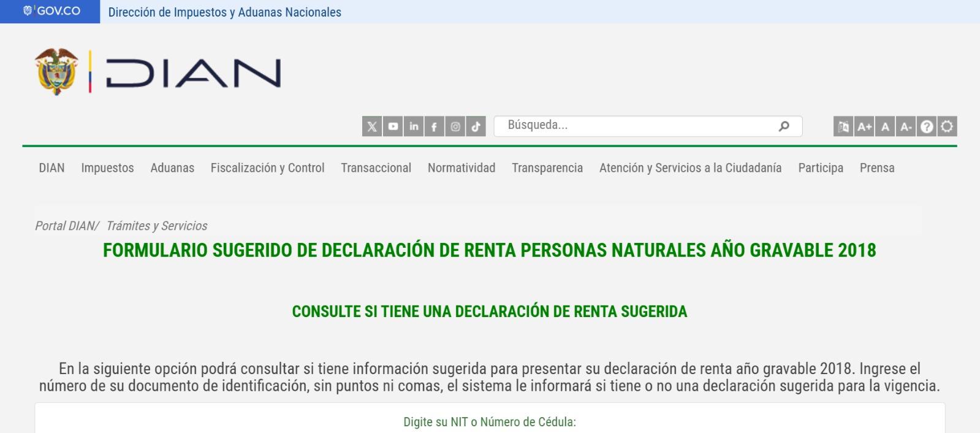Screen dimensions: 980x433
Task: Open the DIAN Instagram profile icon
Action: tap(455, 126)
